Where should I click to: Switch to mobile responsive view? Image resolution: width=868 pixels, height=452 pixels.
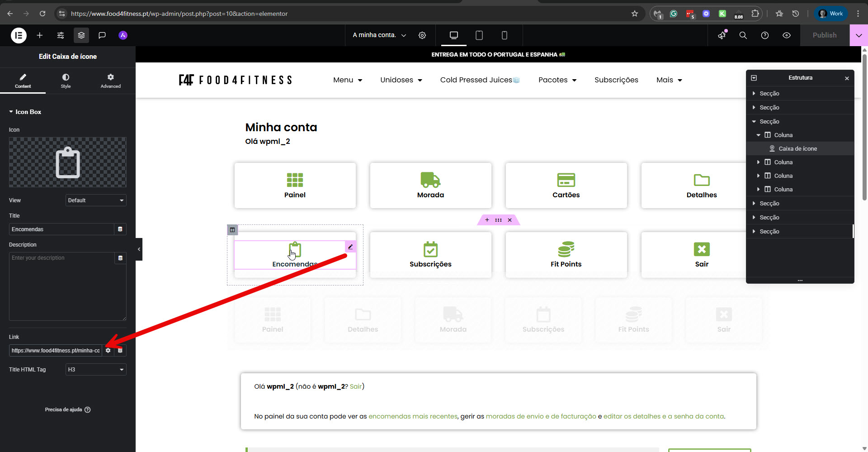(505, 35)
